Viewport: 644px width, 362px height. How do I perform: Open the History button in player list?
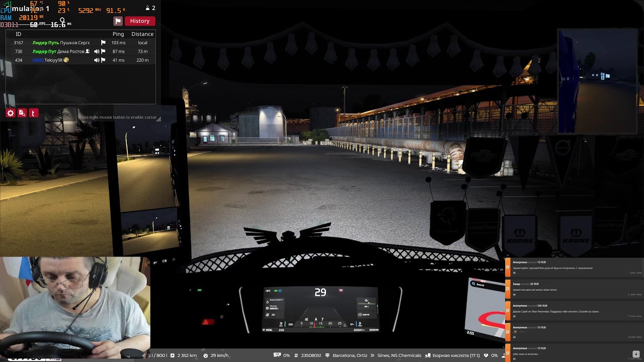click(x=140, y=21)
